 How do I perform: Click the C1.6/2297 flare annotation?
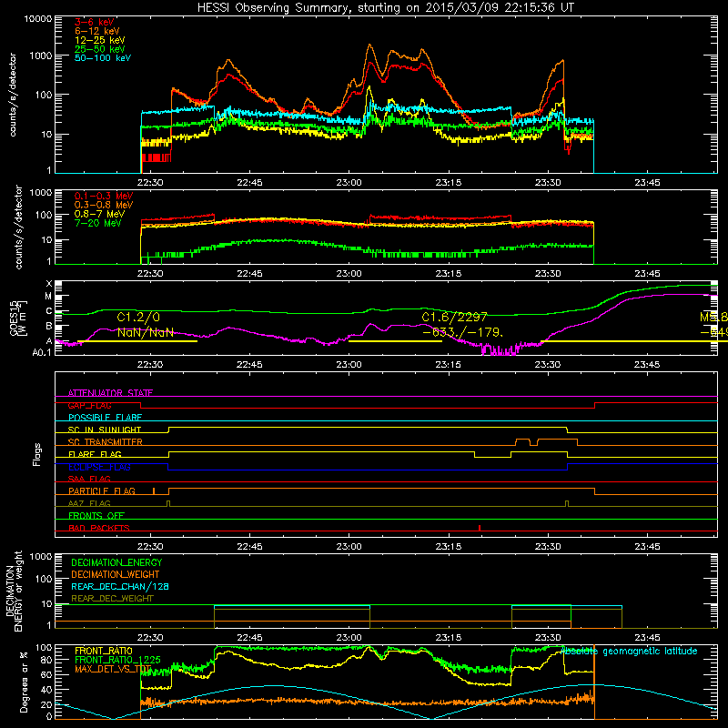click(x=454, y=317)
